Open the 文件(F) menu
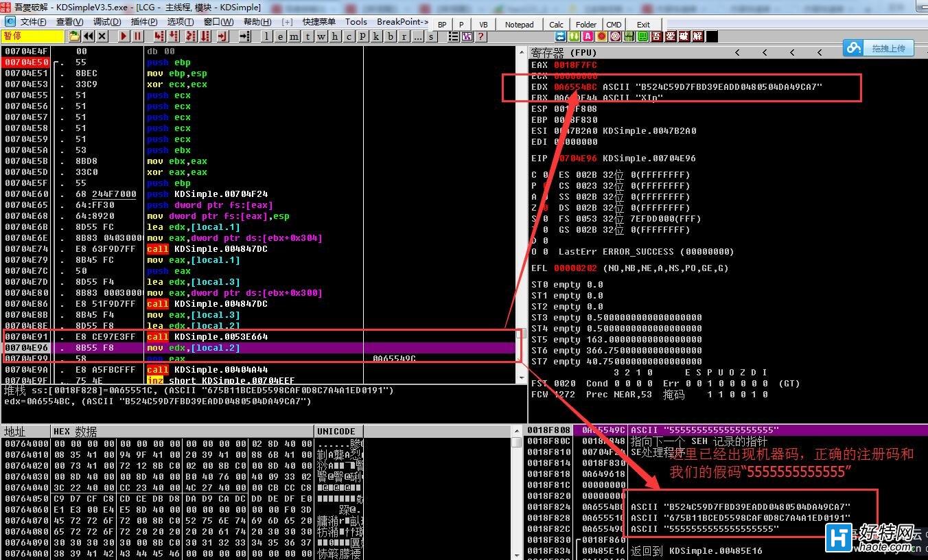Viewport: 928px width, 560px height. point(33,22)
